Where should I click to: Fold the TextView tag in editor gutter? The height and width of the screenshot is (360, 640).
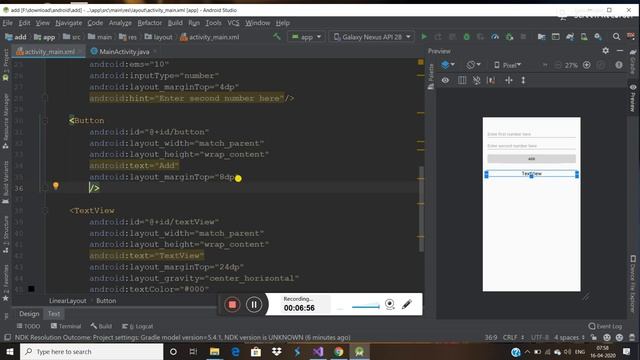(x=45, y=211)
